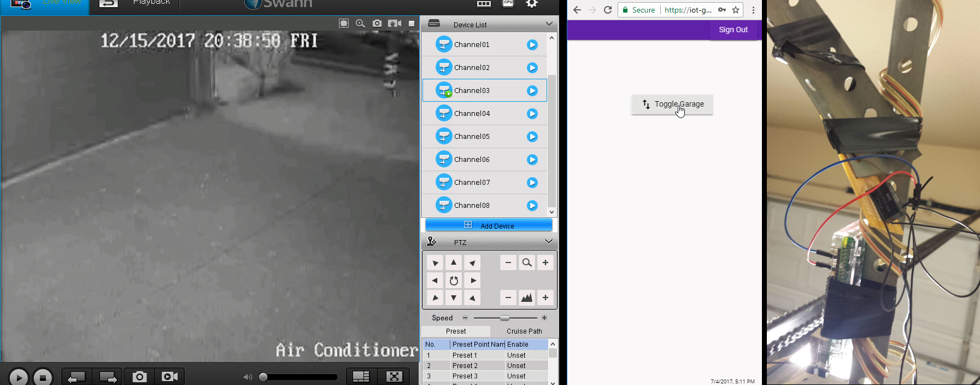Mute the volume speaker icon
The image size is (980, 385).
click(x=248, y=377)
